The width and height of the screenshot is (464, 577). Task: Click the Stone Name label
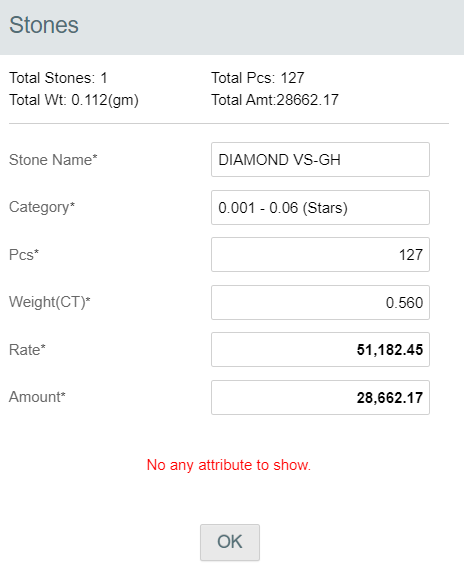[53, 160]
